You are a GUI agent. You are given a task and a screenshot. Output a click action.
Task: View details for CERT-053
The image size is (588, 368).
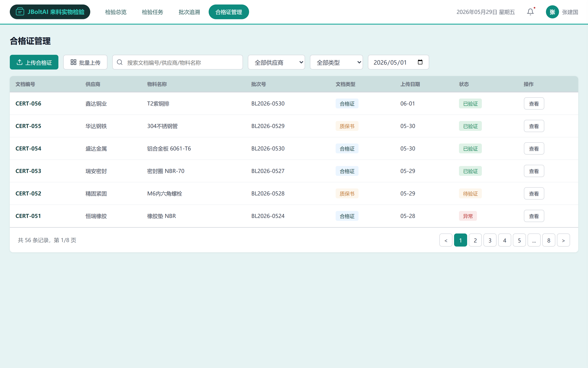tap(534, 171)
